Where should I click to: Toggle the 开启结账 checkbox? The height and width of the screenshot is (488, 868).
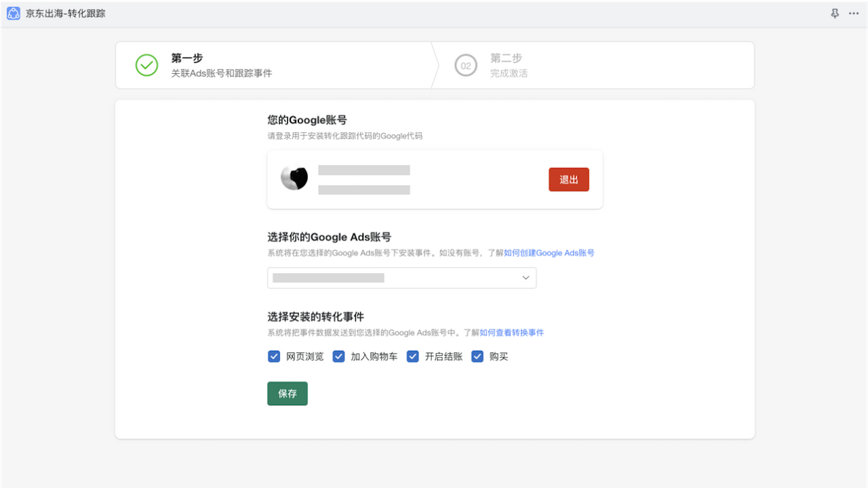(412, 357)
